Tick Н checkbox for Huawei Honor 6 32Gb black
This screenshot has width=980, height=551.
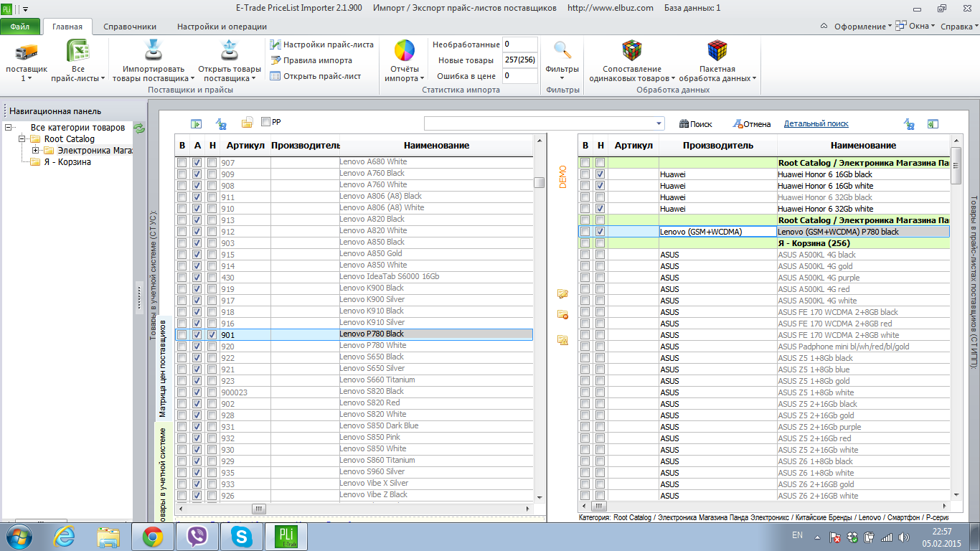pos(600,197)
